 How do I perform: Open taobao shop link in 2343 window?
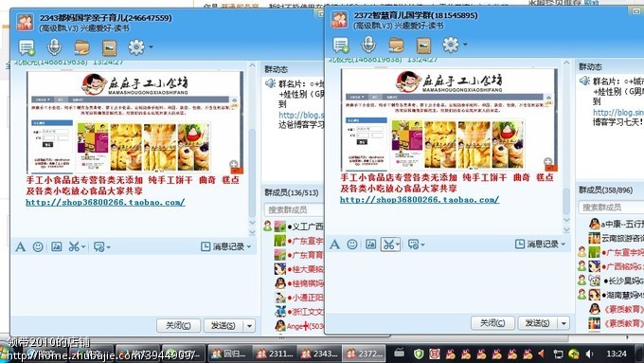tap(105, 202)
